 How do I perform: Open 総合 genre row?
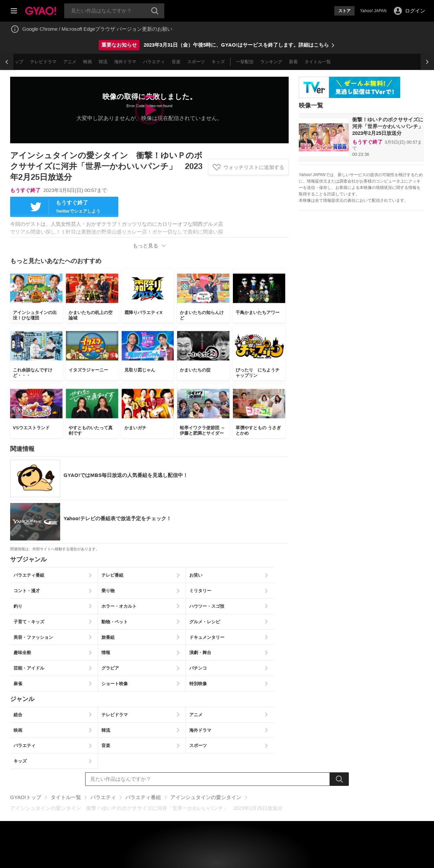click(54, 715)
